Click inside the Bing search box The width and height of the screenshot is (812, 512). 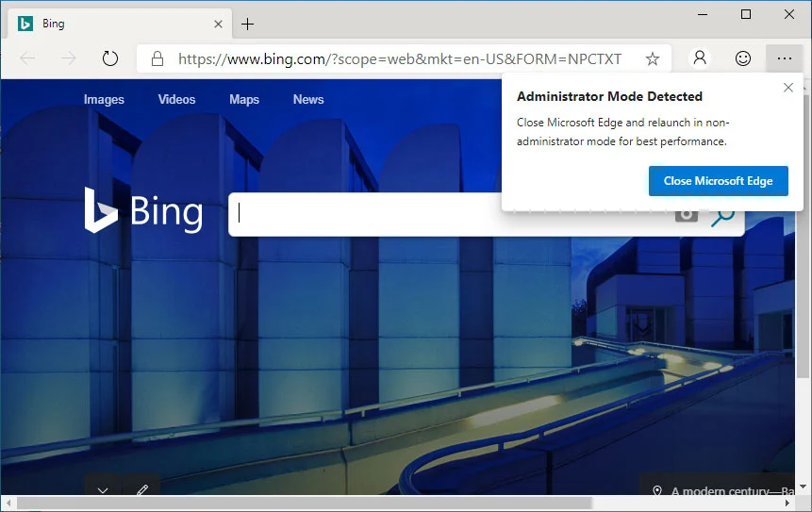pyautogui.click(x=377, y=215)
